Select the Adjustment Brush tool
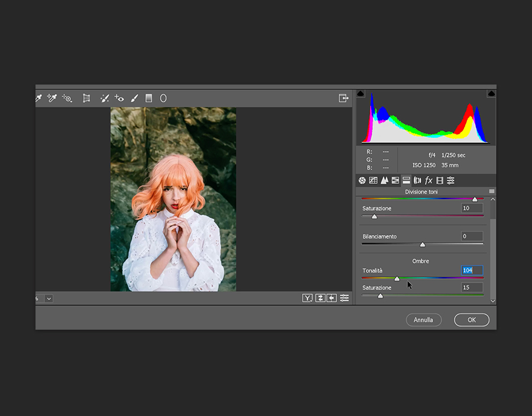This screenshot has height=416, width=532. [134, 98]
